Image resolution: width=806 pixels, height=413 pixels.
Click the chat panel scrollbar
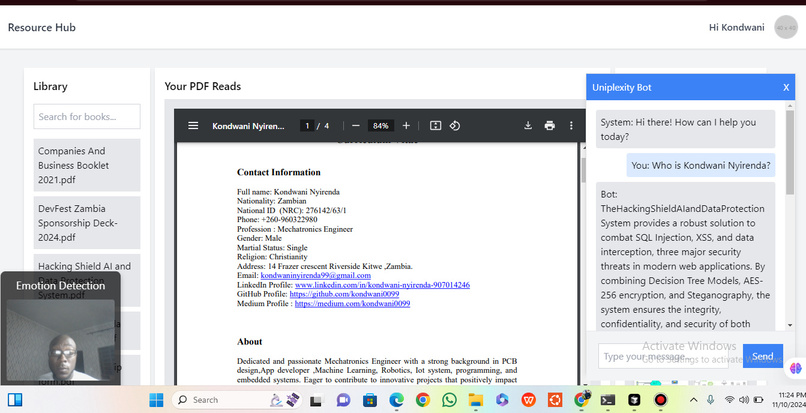(790, 152)
